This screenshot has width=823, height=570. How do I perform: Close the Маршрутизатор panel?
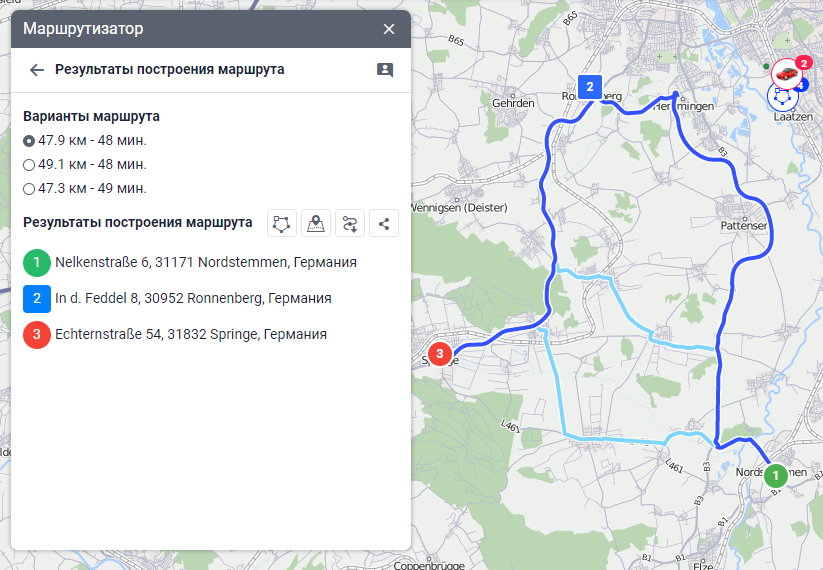[389, 29]
